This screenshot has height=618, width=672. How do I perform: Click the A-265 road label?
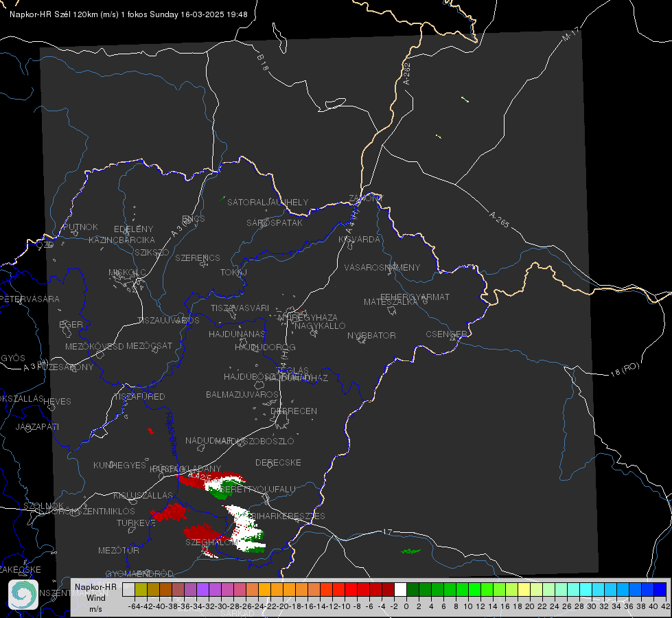499,219
